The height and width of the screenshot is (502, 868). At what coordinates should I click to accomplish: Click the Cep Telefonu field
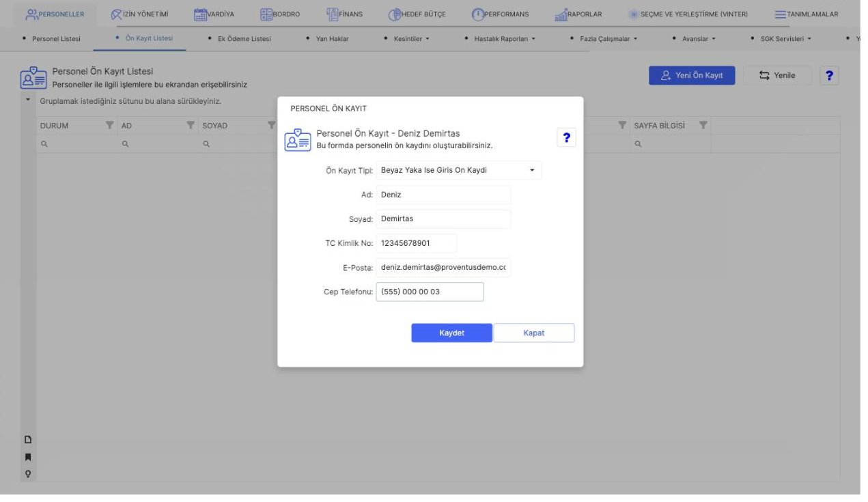430,292
